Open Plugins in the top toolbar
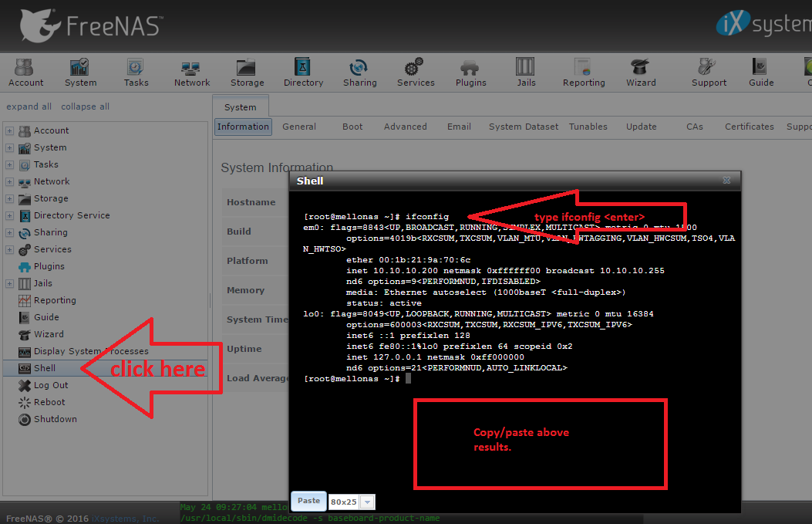 click(x=470, y=73)
